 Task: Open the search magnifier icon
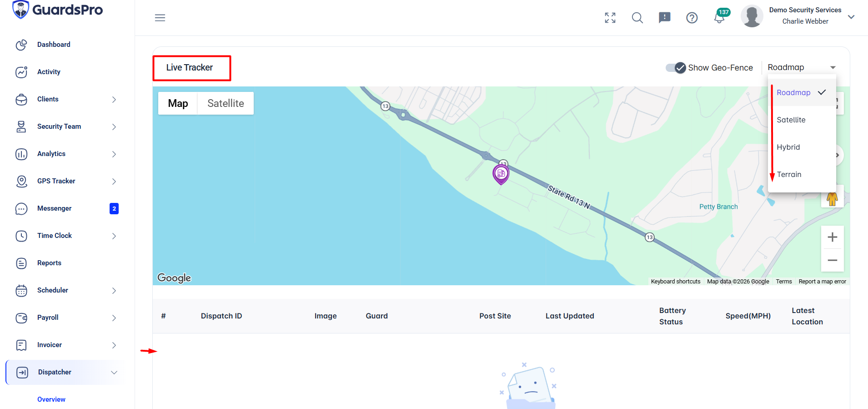tap(637, 18)
